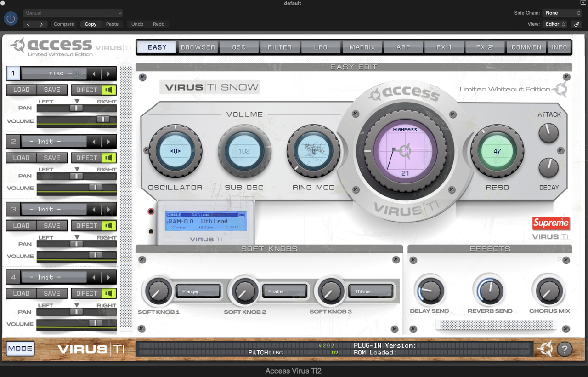Open the FX 2 tab

485,47
